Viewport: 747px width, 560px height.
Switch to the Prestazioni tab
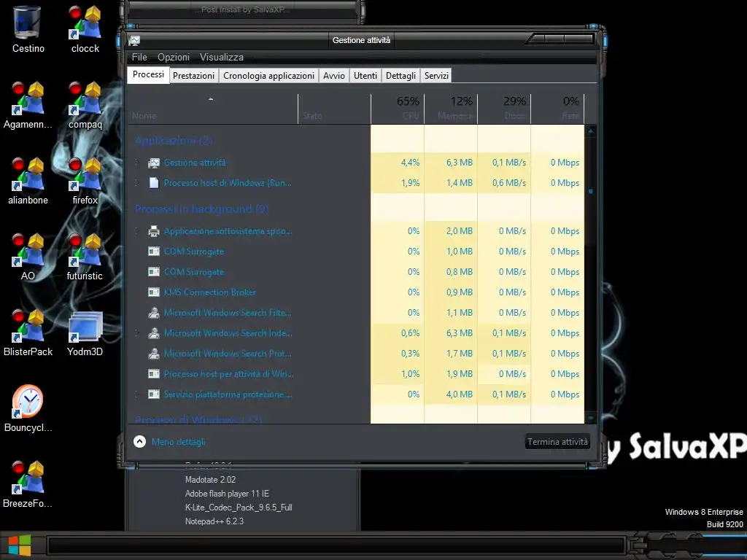tap(193, 76)
